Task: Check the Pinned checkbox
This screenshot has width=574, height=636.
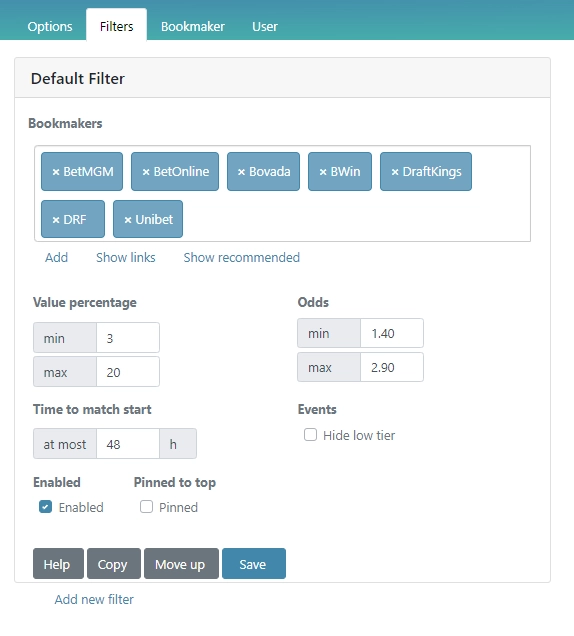Action: click(146, 507)
